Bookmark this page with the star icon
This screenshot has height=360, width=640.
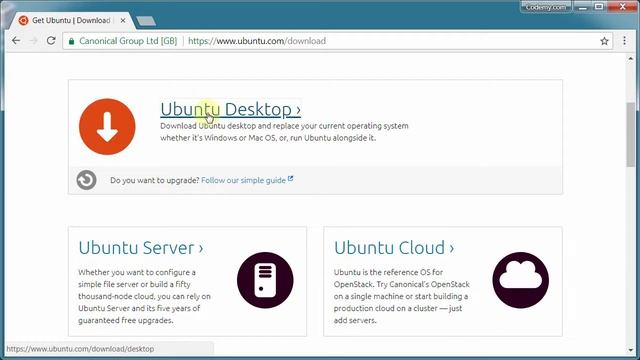[604, 41]
